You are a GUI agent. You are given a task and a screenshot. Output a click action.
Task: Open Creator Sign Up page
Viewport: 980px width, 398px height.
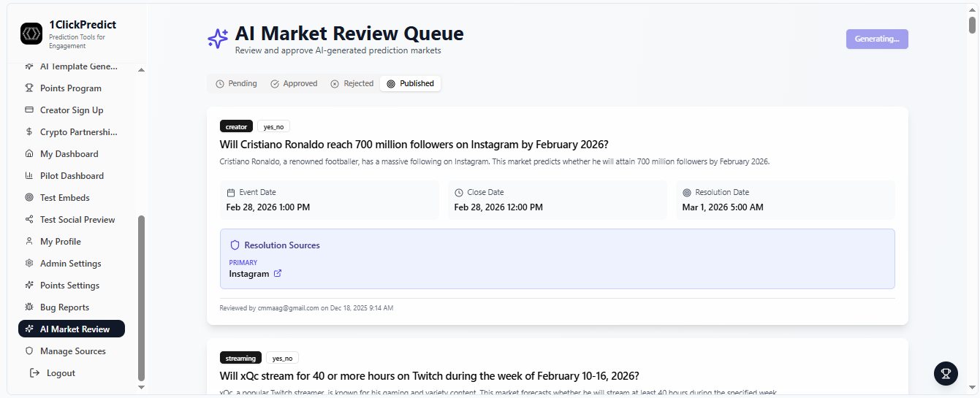pos(72,110)
